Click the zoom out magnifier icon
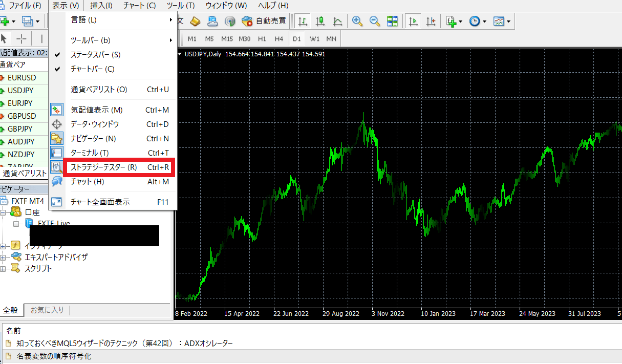This screenshot has width=622, height=364. tap(375, 21)
